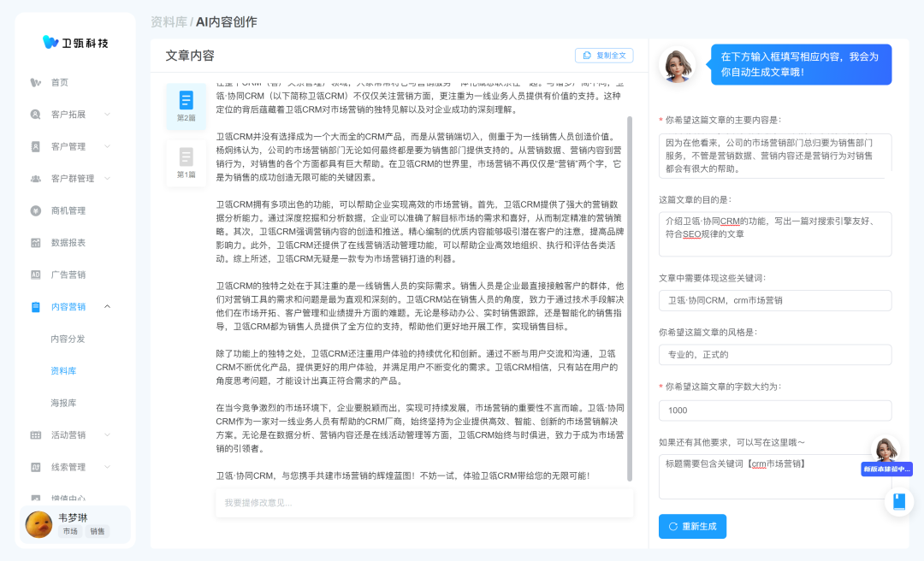Select the 第2篇 article document icon
924x561 pixels.
pos(186,100)
